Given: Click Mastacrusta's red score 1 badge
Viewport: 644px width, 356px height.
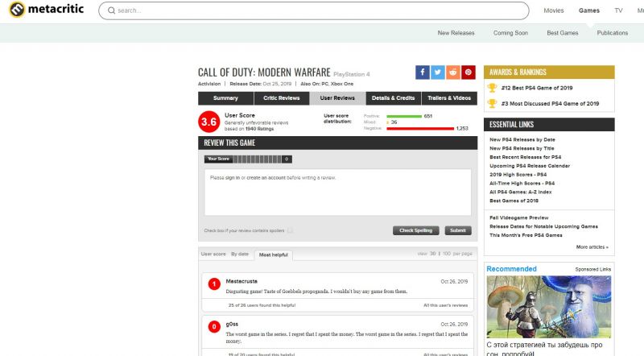Looking at the screenshot, I should coord(214,284).
